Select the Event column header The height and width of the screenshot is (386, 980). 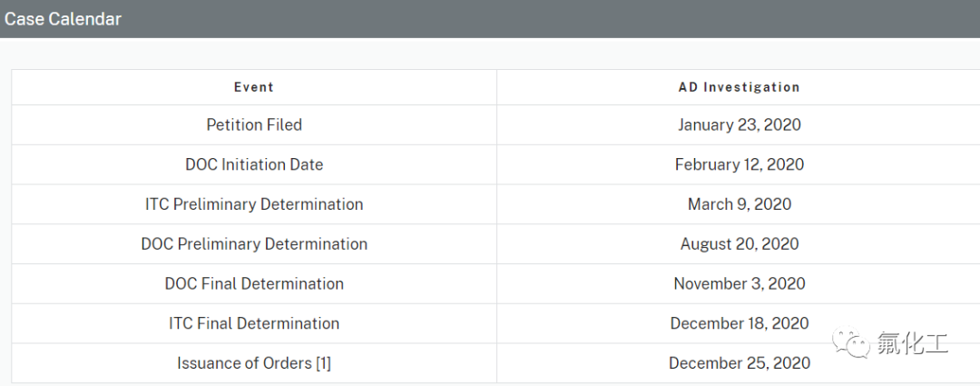[254, 87]
